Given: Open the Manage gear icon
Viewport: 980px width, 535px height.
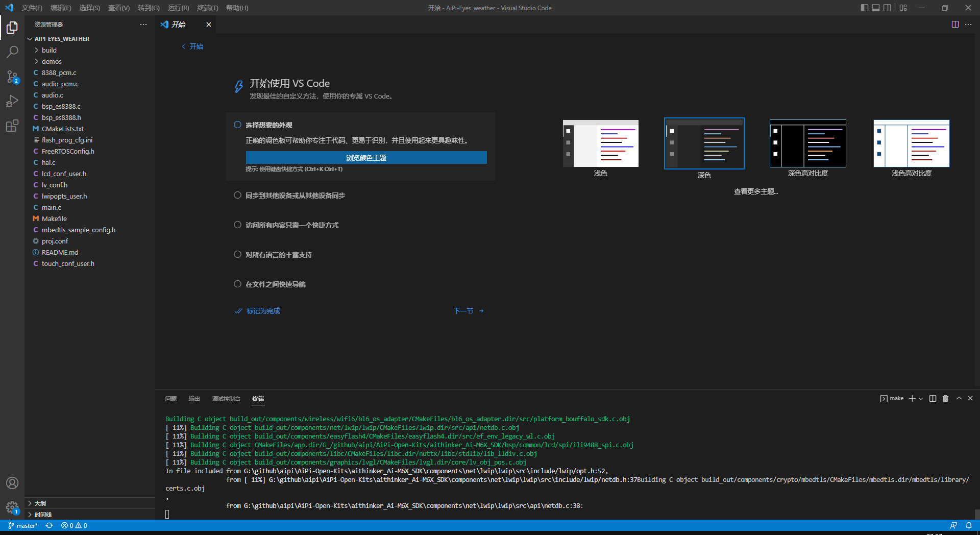Looking at the screenshot, I should pos(12,507).
